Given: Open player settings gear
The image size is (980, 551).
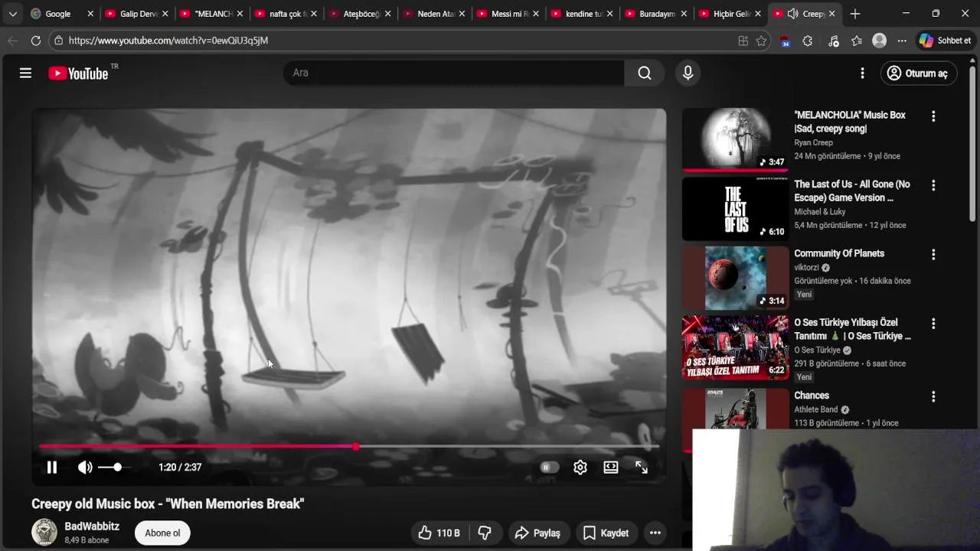Looking at the screenshot, I should 580,467.
